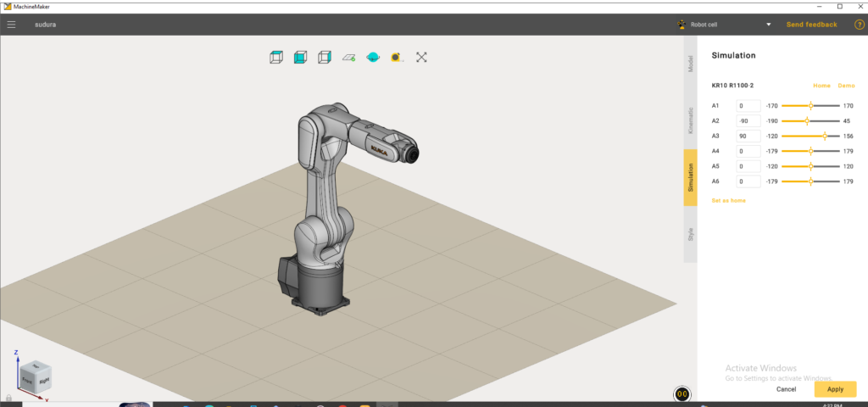The height and width of the screenshot is (407, 868).
Task: Click the zoom-to-fit arrows icon
Action: coord(421,57)
